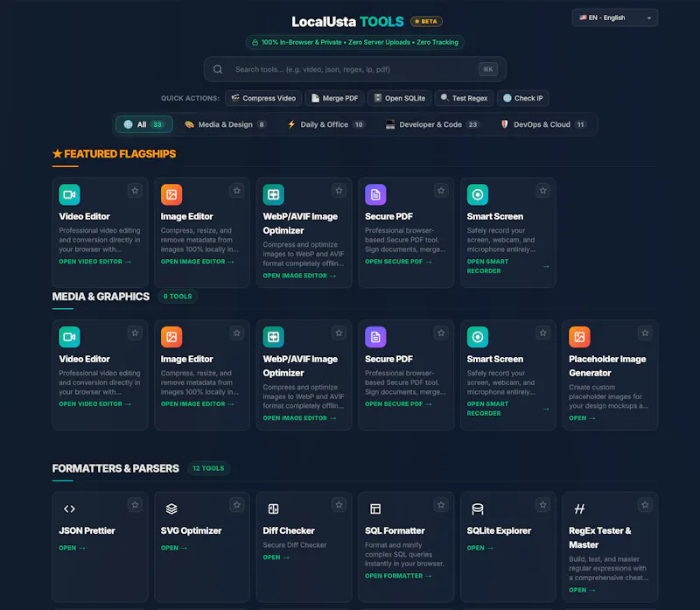Click Open Formatter link on SQL Formatter
The height and width of the screenshot is (610, 700).
tap(398, 576)
